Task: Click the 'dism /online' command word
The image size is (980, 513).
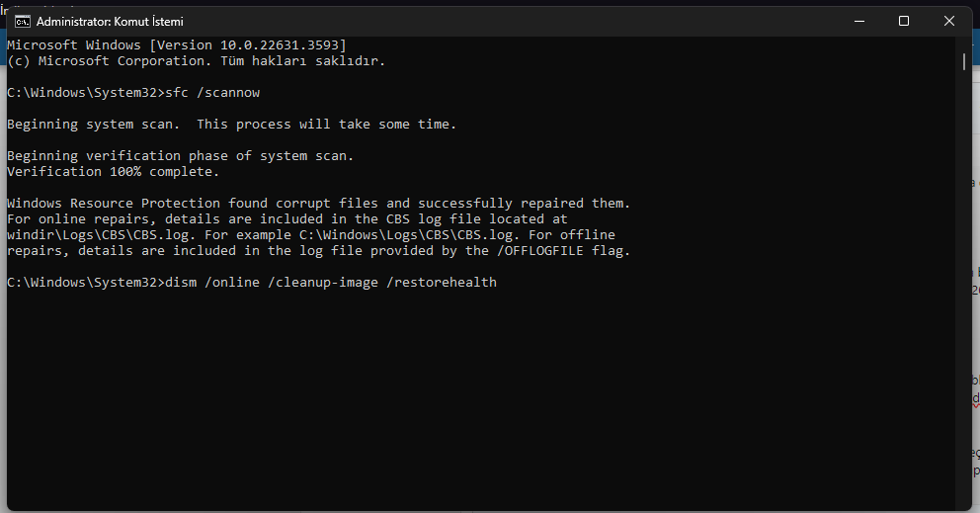Action: point(212,282)
